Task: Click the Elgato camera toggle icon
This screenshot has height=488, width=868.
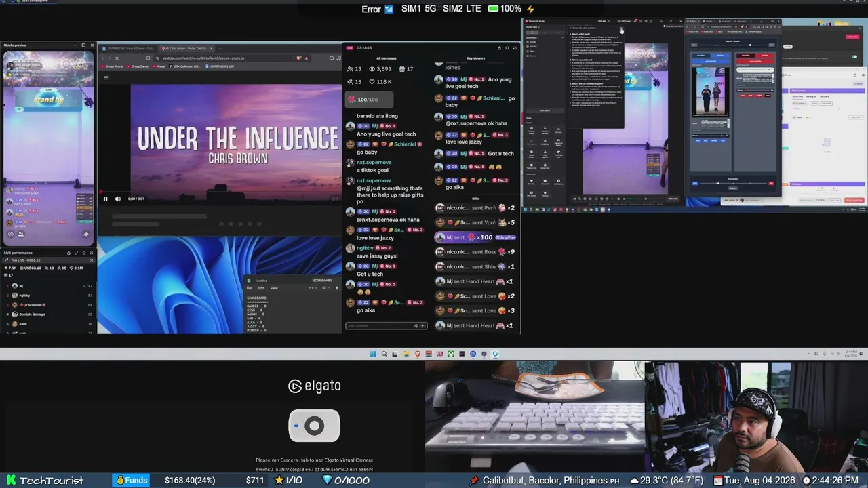Action: [x=314, y=426]
